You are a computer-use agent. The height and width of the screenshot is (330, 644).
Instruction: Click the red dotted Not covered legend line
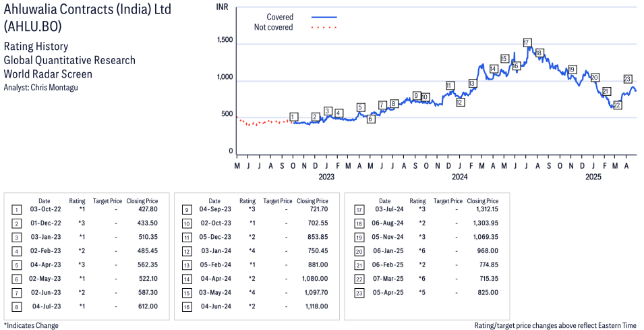point(324,28)
